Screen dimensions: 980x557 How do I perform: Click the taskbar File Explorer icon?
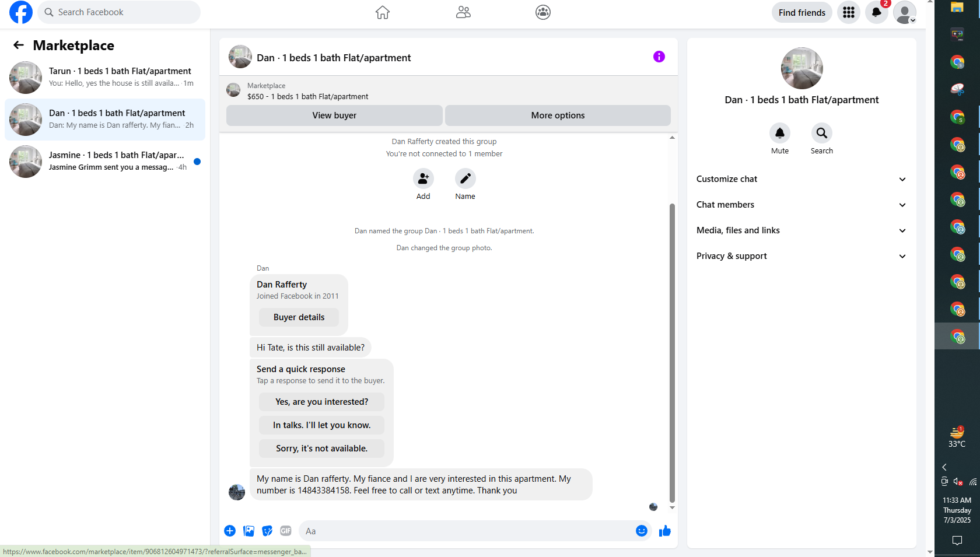tap(957, 8)
